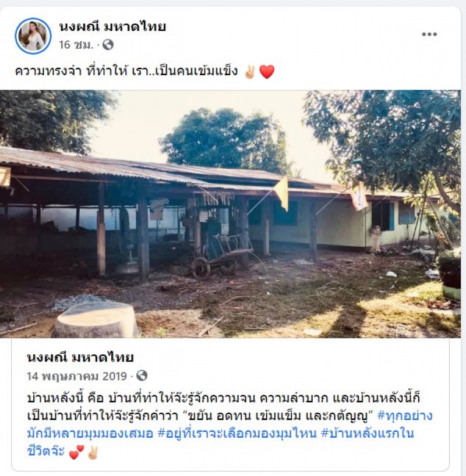Image resolution: width=466 pixels, height=476 pixels.
Task: Click the globe privacy icon beside 16 ชม.
Action: tap(108, 45)
